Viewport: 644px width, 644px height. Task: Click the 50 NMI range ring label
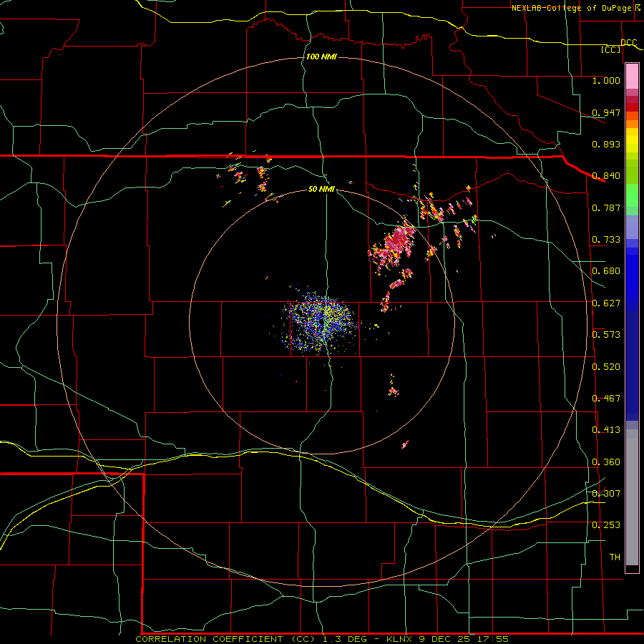(x=321, y=189)
